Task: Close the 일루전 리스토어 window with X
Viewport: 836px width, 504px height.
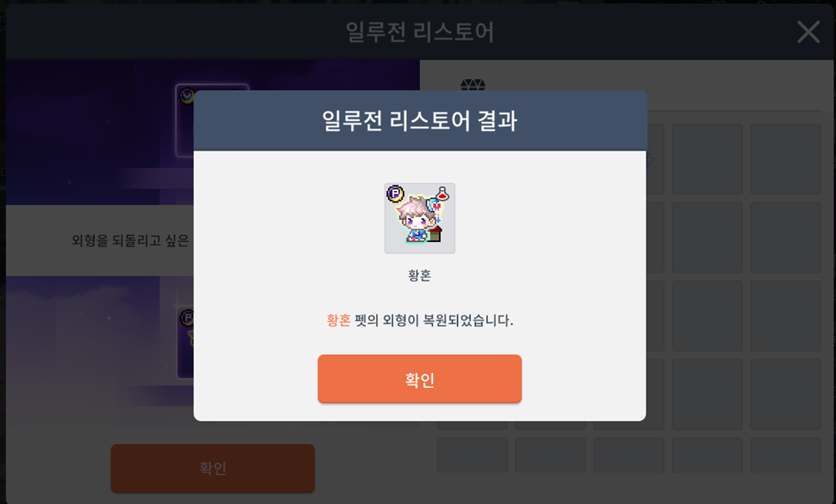Action: tap(808, 32)
